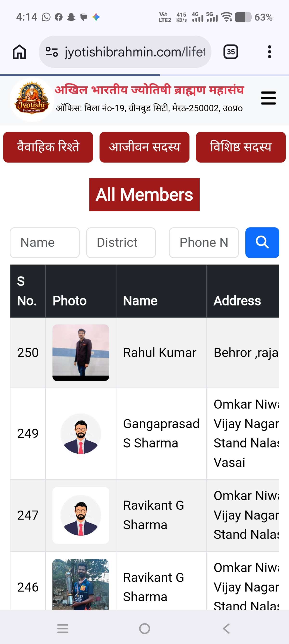289x644 pixels.
Task: Tap the photo in row 246
Action: (x=81, y=585)
